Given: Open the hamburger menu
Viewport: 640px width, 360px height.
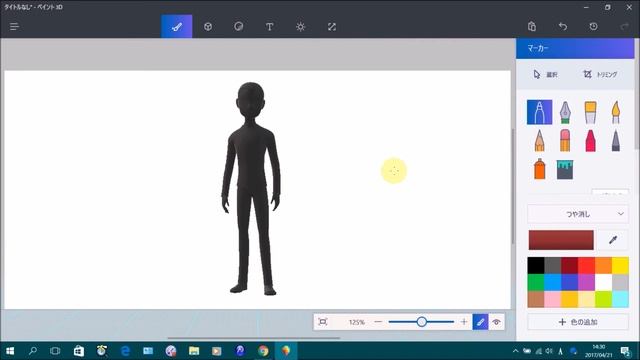Looking at the screenshot, I should pyautogui.click(x=14, y=27).
